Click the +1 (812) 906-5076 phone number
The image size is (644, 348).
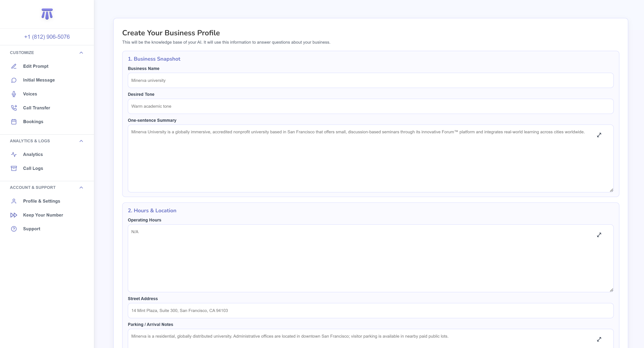tap(47, 37)
